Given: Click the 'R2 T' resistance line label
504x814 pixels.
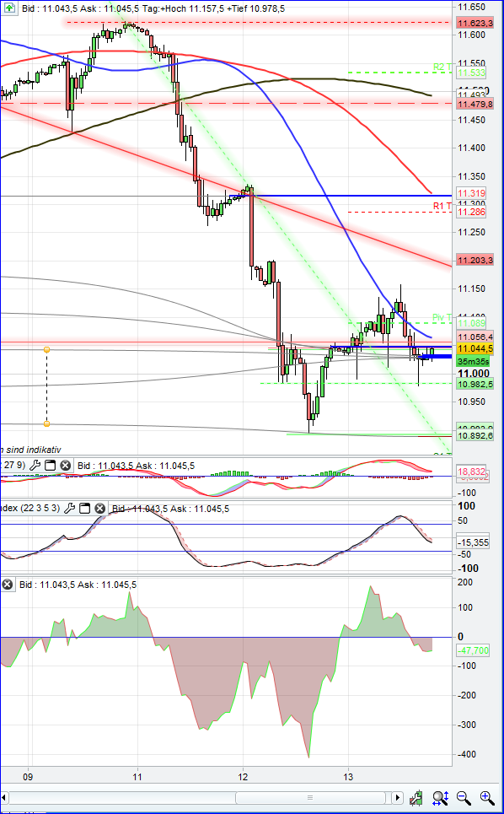Looking at the screenshot, I should [x=442, y=67].
